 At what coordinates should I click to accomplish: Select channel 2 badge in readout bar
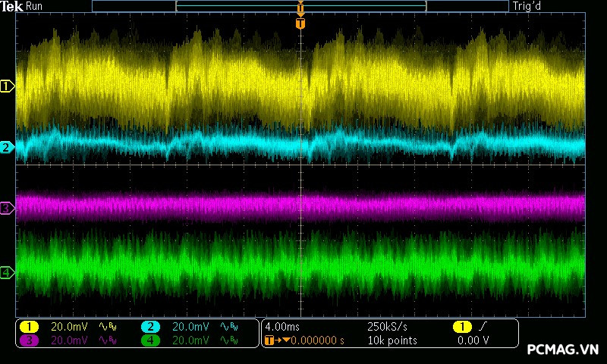pos(150,327)
